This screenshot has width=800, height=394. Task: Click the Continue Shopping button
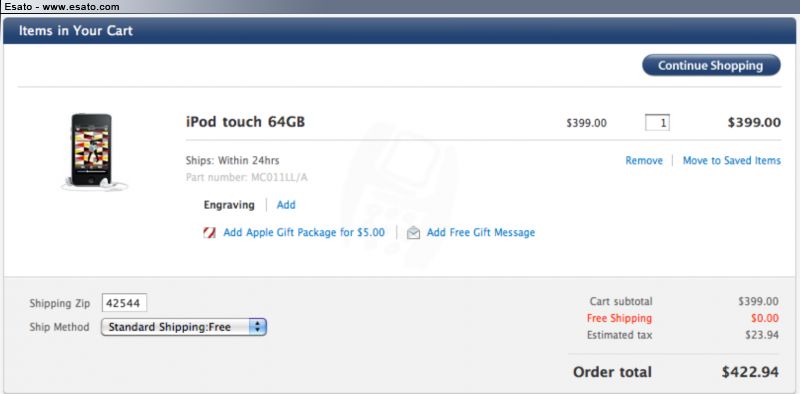(x=711, y=65)
